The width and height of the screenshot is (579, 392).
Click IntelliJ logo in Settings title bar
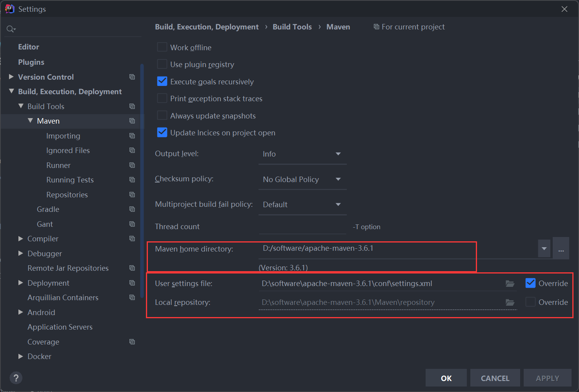[x=9, y=9]
